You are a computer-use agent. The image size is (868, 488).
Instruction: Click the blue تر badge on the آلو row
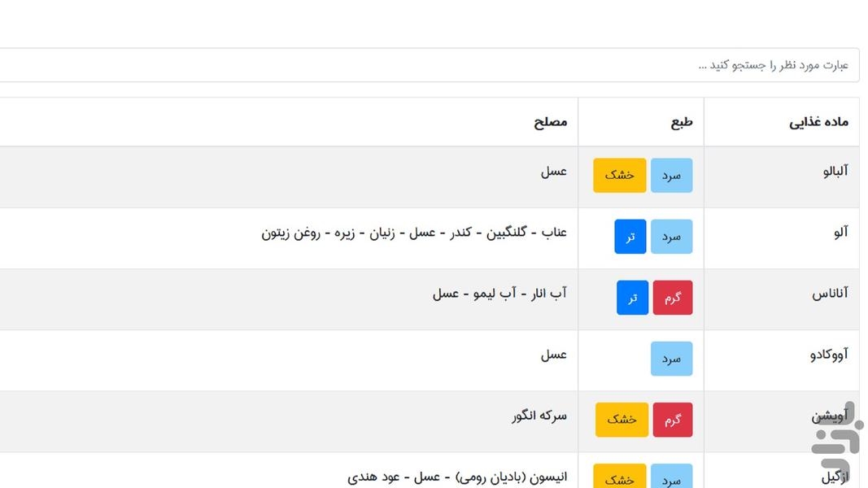(x=630, y=236)
